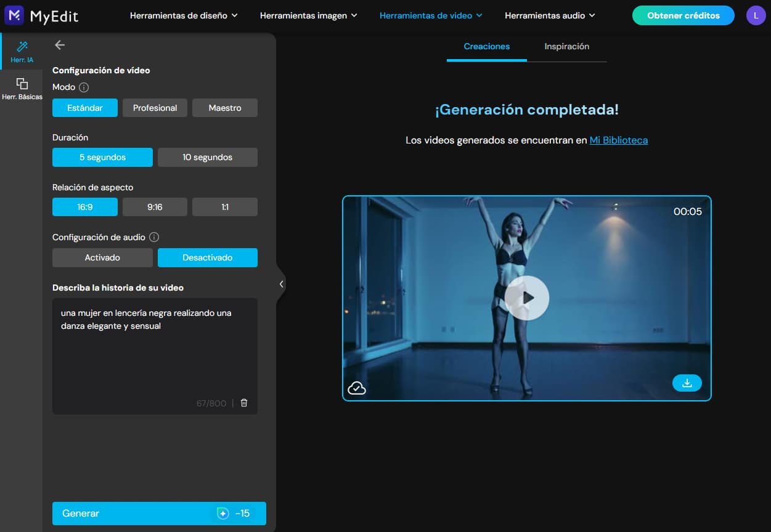Open the info tooltip next to Modo
Image resolution: width=771 pixels, height=532 pixels.
83,87
